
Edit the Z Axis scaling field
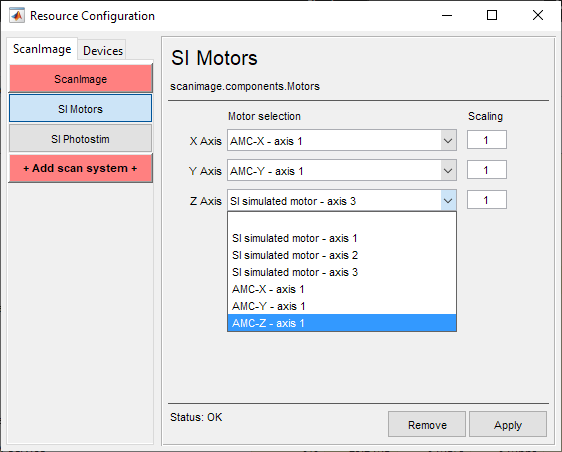486,200
